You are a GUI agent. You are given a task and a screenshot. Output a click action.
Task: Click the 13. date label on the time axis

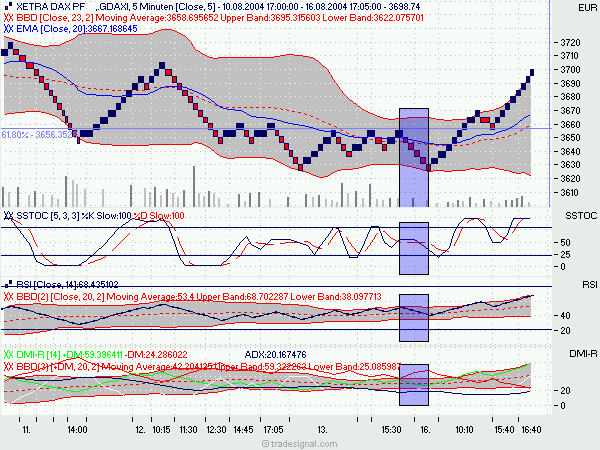click(323, 430)
